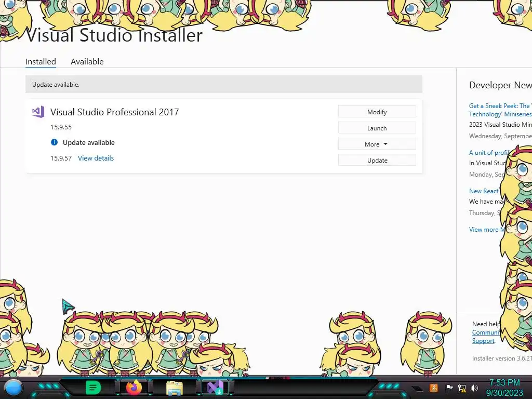Open the green chat app on the taskbar

click(94, 388)
